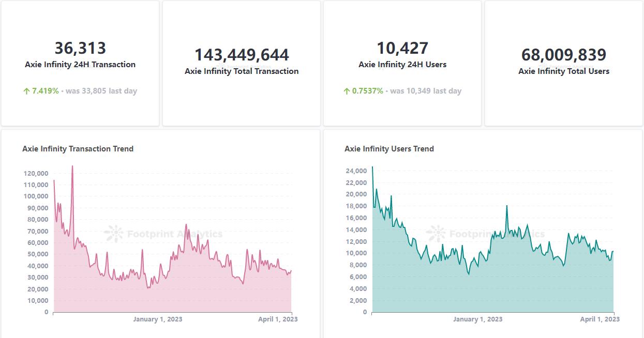Click the April 1, 2023 label on transaction chart

[278, 319]
